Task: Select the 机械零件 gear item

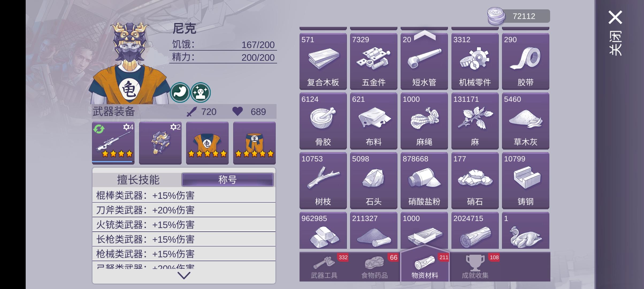Action: coord(475,61)
